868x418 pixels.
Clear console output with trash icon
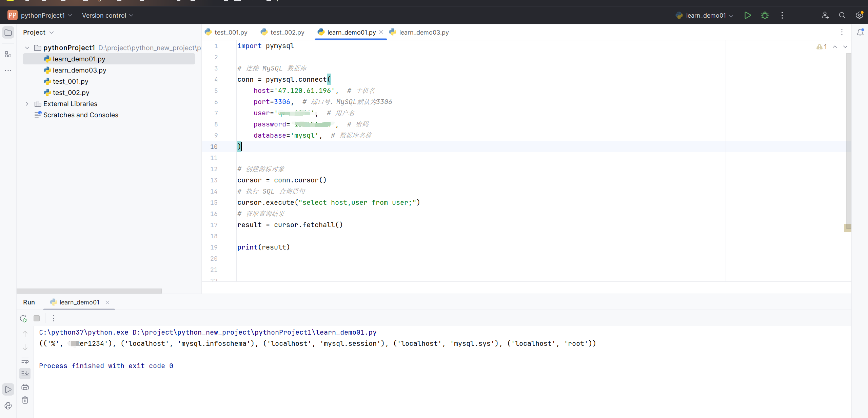pos(25,400)
